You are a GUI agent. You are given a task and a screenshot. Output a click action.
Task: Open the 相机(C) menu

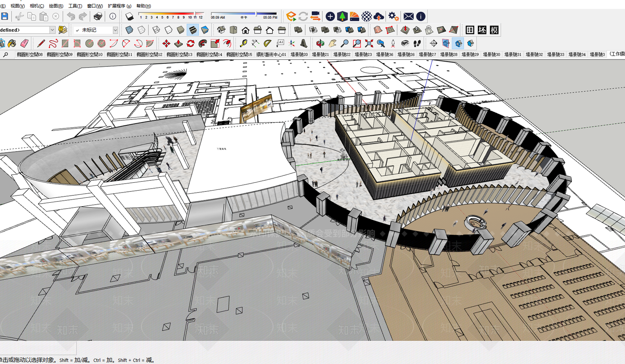click(x=37, y=6)
